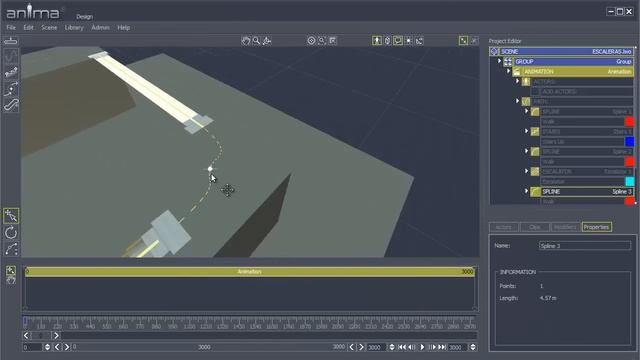
Task: Open the File menu
Action: pyautogui.click(x=11, y=27)
